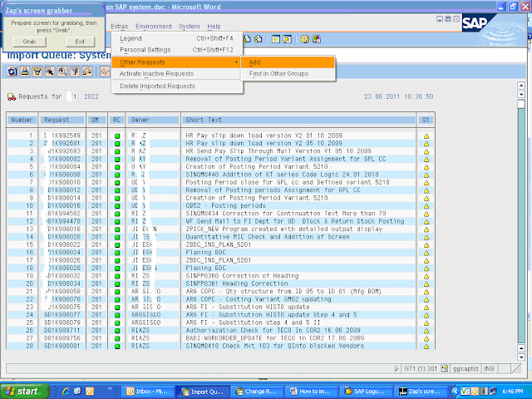The height and width of the screenshot is (399, 532).
Task: Choose Personal Settings in the Extras menu
Action: [177, 50]
